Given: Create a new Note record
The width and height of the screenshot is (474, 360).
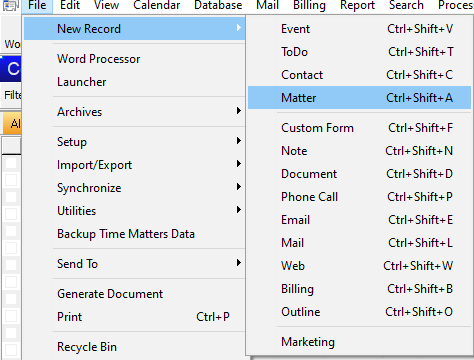Looking at the screenshot, I should coord(359,151).
